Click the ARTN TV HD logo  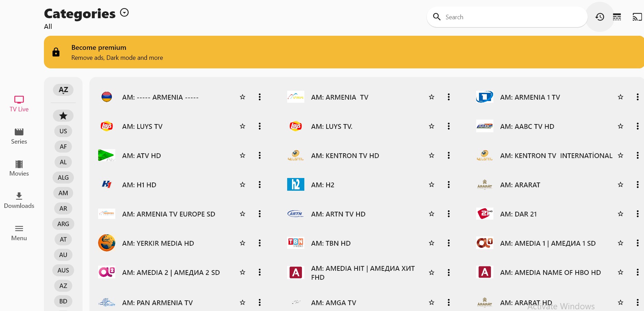point(296,214)
